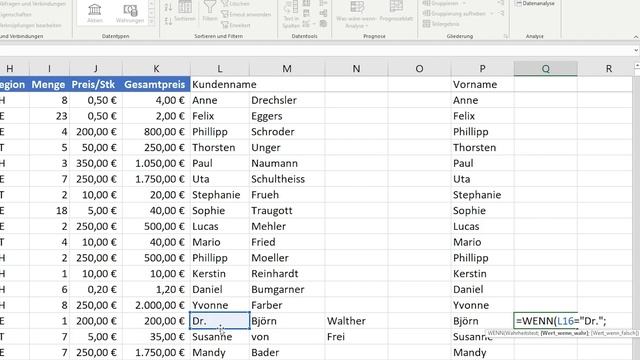Select column P header
This screenshot has width=640, height=360.
point(482,69)
